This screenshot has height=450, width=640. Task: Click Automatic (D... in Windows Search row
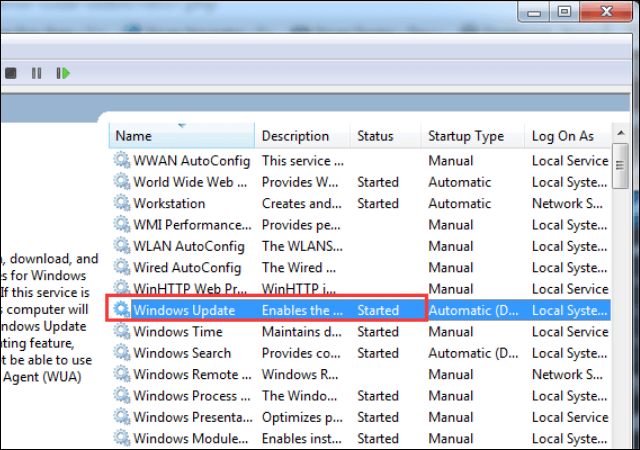coord(473,353)
